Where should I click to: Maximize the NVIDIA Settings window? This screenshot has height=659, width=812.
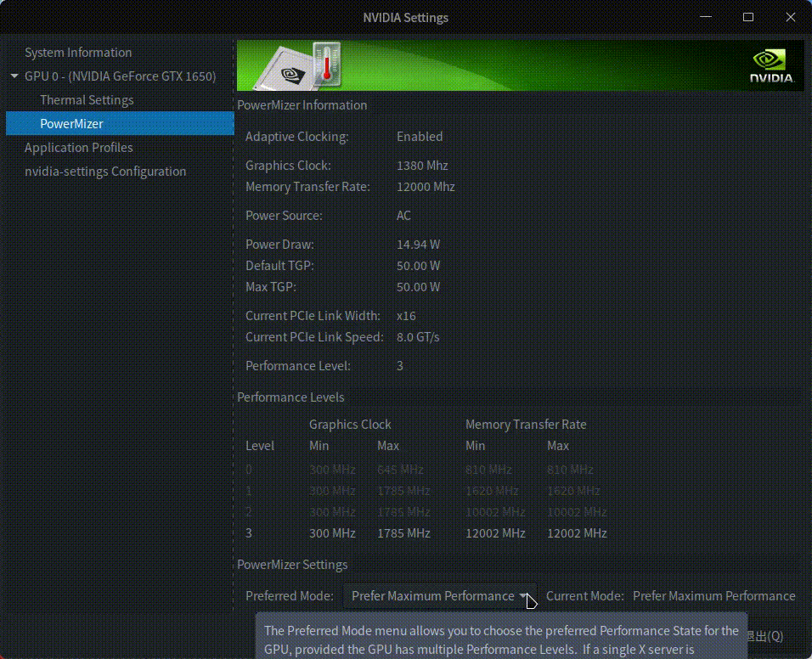coord(747,17)
